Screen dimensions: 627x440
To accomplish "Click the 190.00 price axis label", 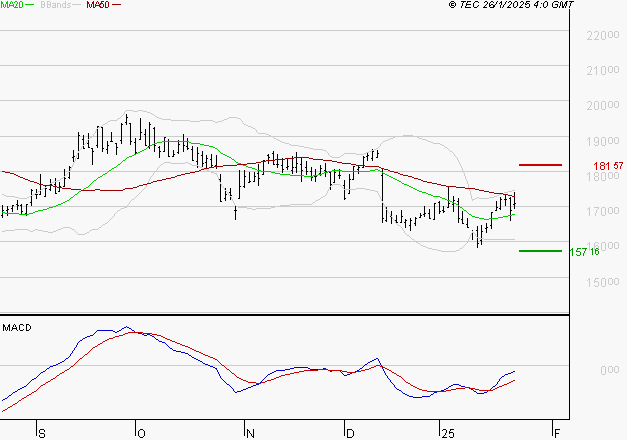I will tap(603, 141).
